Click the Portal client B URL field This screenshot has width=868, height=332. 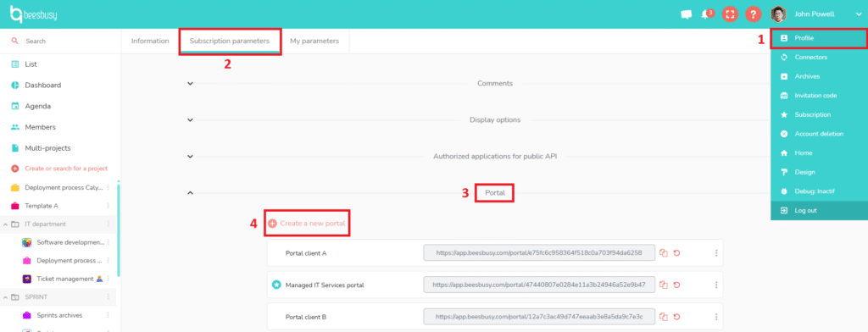coord(539,317)
